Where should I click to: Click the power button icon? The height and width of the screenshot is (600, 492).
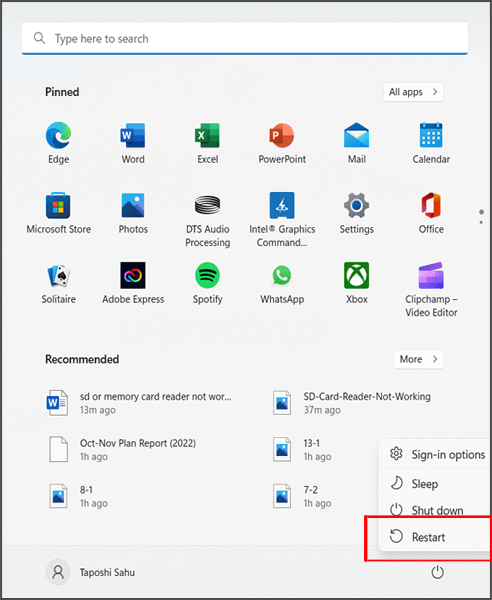pos(437,572)
